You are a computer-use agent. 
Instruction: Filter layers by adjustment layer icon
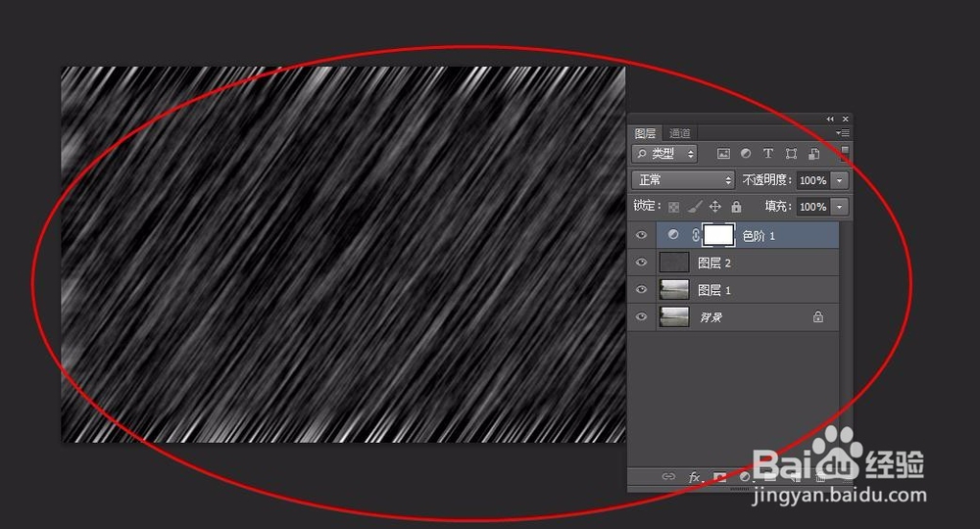pos(746,153)
